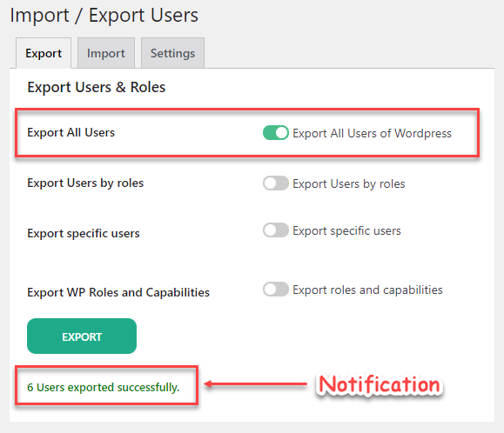This screenshot has height=433, width=504.
Task: Turn on Export specific users toggle
Action: tap(275, 230)
